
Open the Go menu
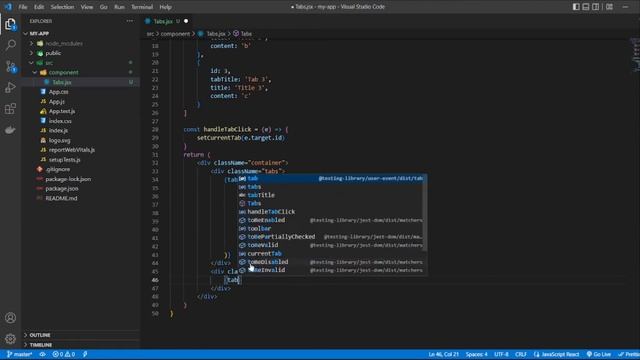pyautogui.click(x=104, y=7)
